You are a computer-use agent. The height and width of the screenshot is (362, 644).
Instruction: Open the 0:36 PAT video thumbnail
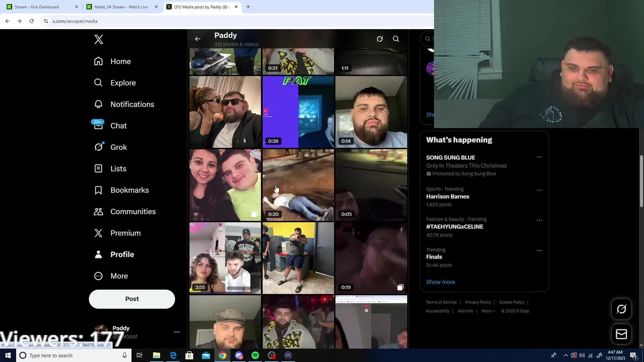298,112
